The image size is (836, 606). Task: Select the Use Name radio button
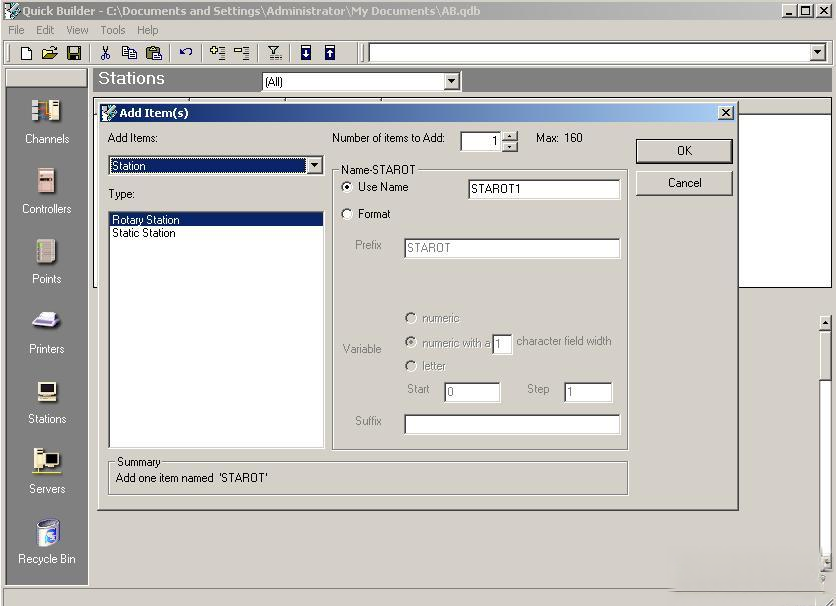pyautogui.click(x=347, y=187)
